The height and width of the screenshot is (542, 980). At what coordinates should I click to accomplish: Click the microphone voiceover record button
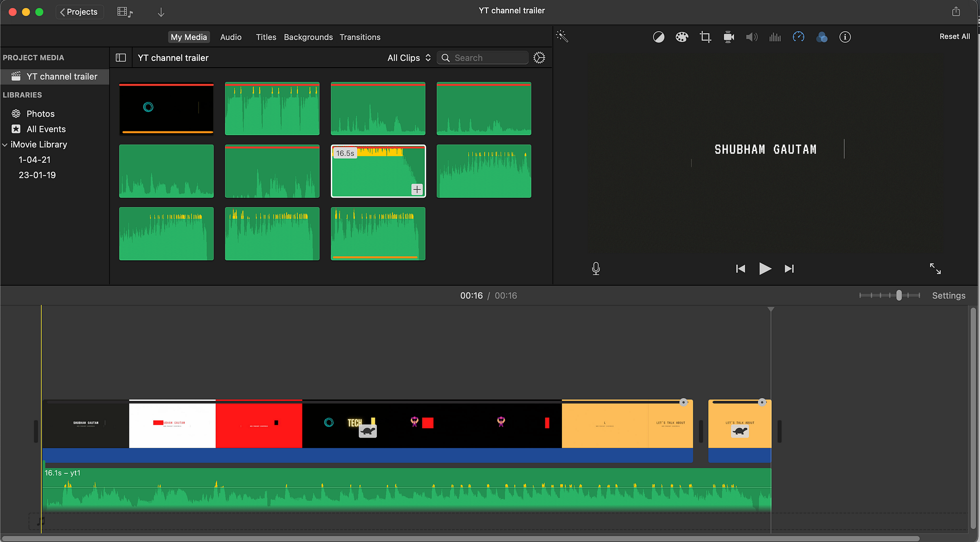point(596,269)
